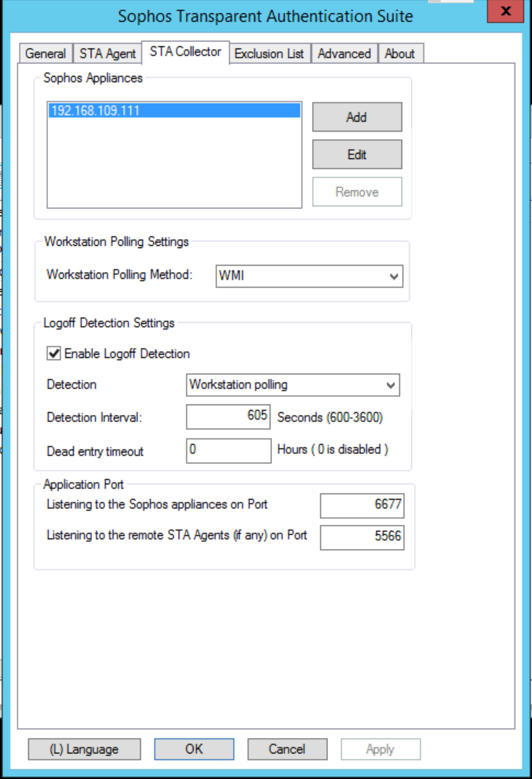Image resolution: width=532 pixels, height=779 pixels.
Task: Show the About tab
Action: tap(400, 54)
